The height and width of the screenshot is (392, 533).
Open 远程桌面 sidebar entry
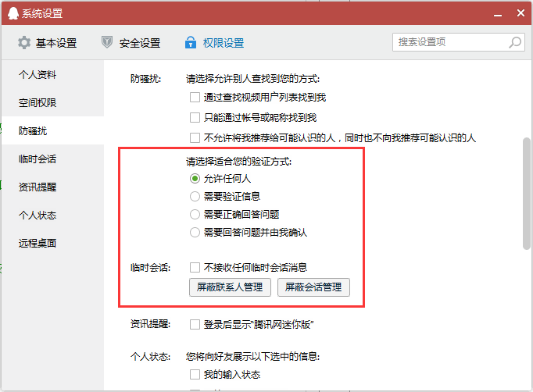52,243
